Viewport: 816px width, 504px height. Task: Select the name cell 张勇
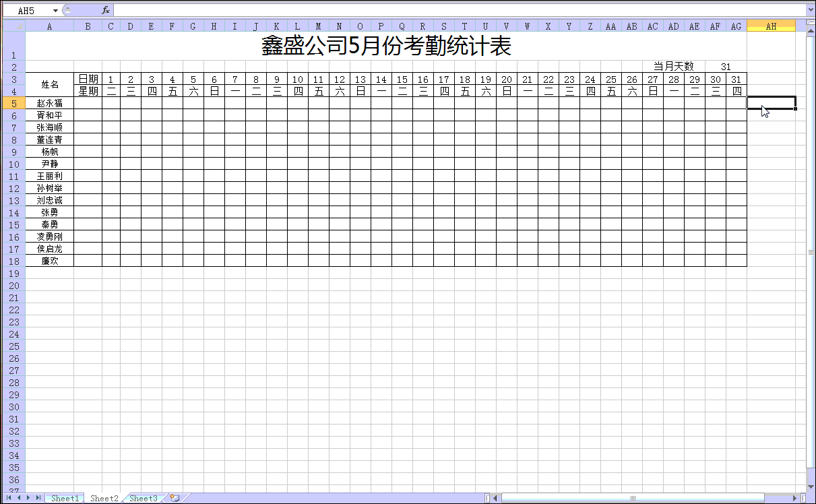50,212
